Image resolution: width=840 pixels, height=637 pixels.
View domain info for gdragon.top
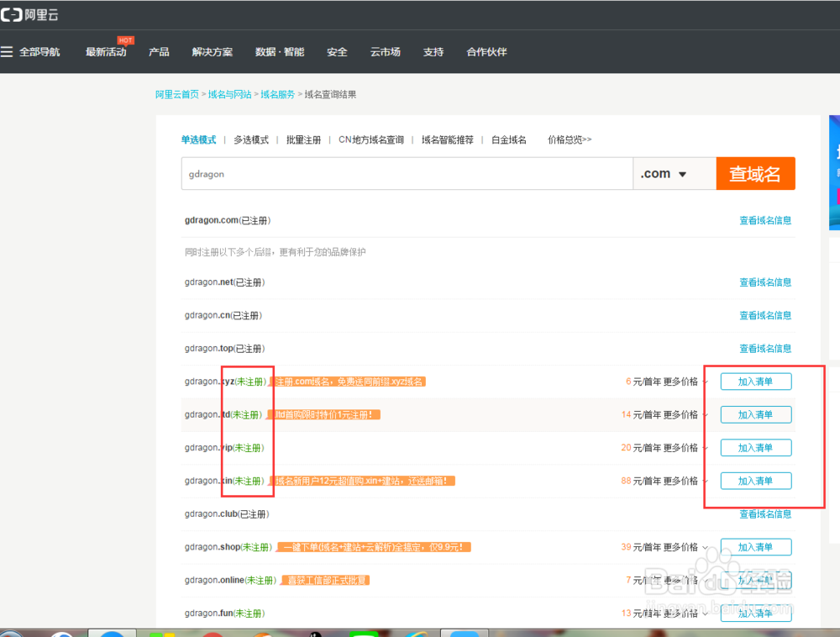pos(765,349)
